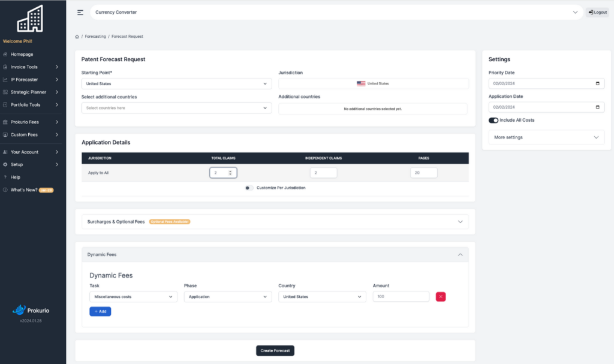Click the Logout button
This screenshot has width=614, height=364.
point(598,12)
